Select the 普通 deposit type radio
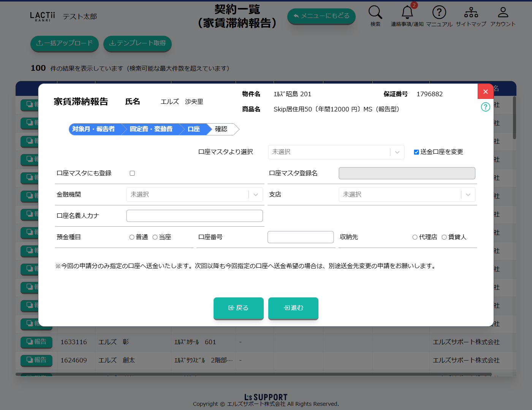 132,237
